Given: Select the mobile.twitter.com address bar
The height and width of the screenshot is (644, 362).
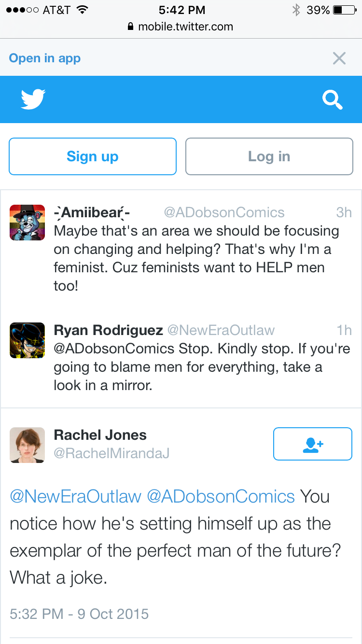Looking at the screenshot, I should point(181,27).
